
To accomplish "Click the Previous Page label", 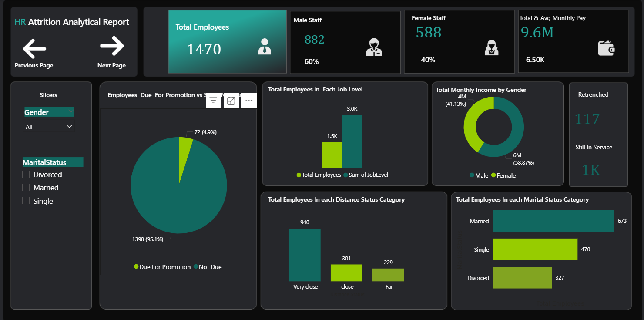I will point(34,65).
